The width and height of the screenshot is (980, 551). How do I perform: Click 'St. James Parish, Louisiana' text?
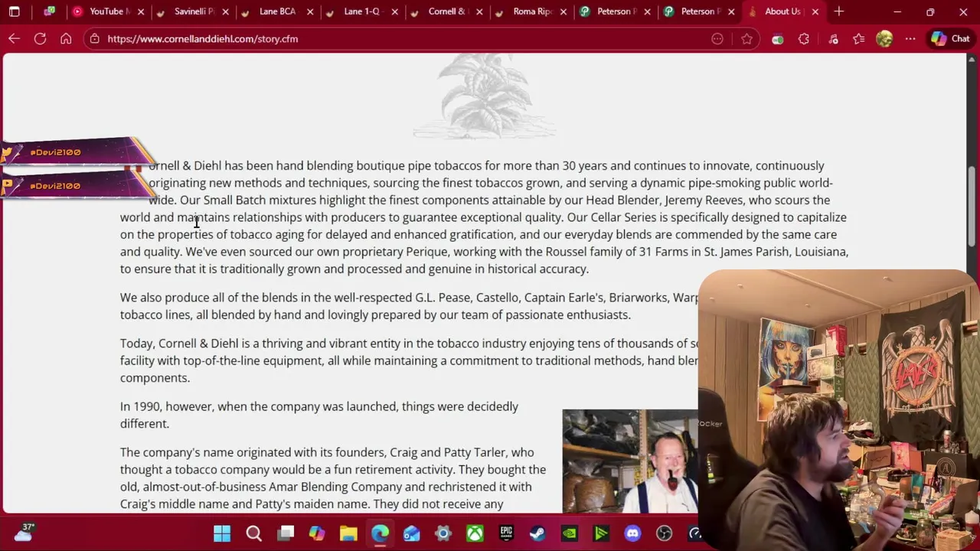pos(776,252)
